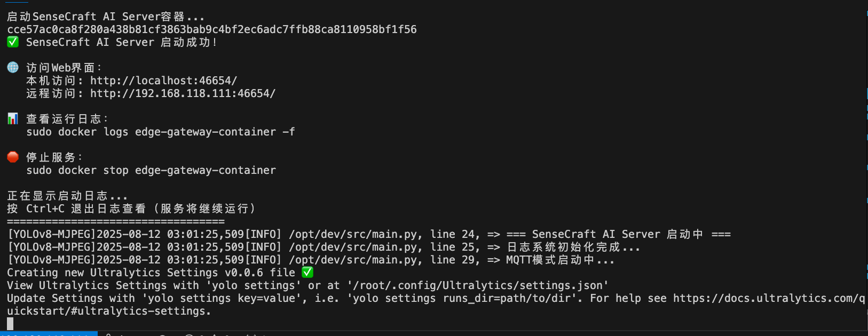868x336 pixels.
Task: Click the green checkmark after v0.0.6 file
Action: coord(307,272)
